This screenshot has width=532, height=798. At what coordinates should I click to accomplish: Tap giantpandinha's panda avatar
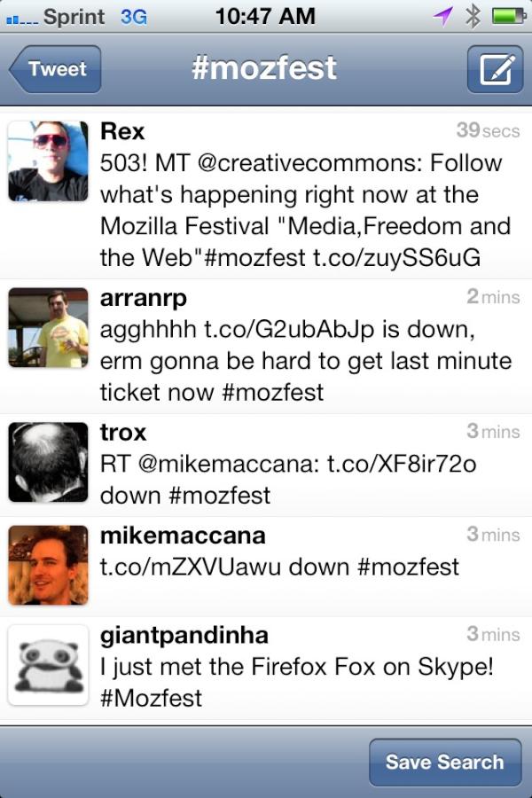point(49,665)
